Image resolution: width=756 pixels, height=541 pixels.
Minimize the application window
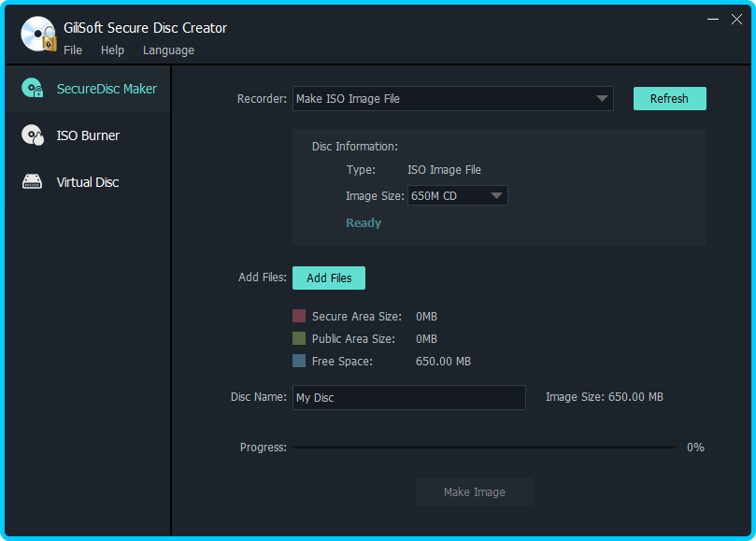pyautogui.click(x=713, y=20)
